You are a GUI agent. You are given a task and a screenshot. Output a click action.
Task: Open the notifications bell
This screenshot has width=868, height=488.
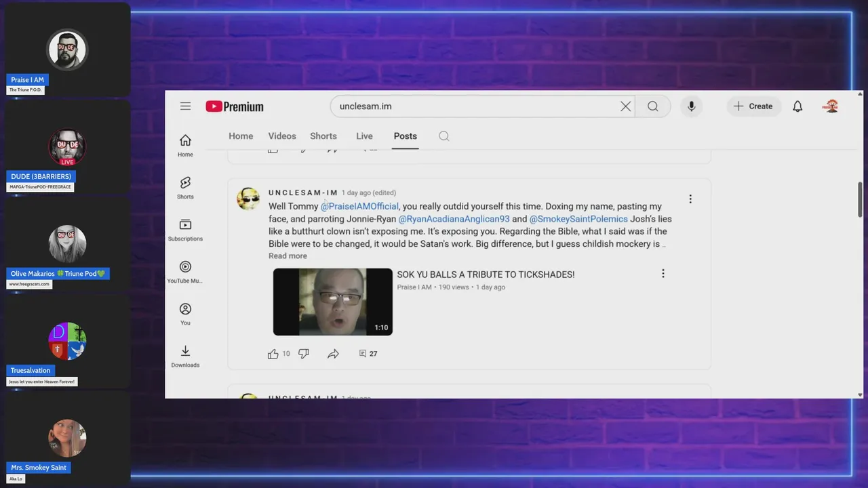click(797, 106)
